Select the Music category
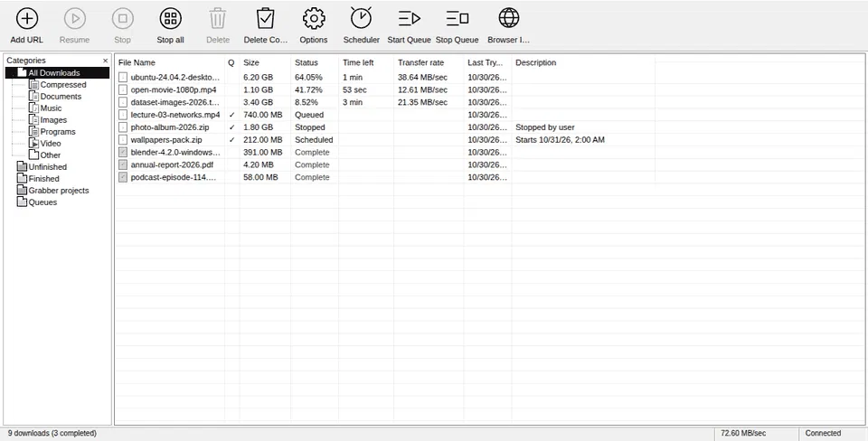The height and width of the screenshot is (441, 868). pos(45,108)
